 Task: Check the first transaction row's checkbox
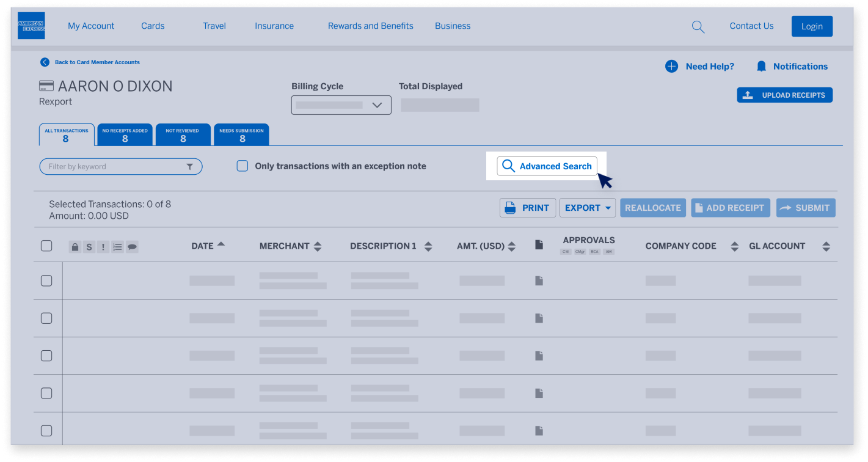(46, 280)
